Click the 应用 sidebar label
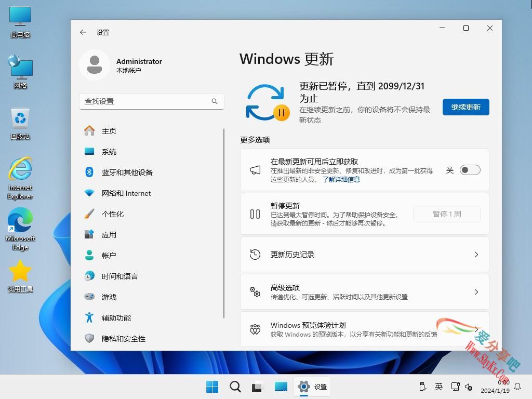 pos(109,234)
